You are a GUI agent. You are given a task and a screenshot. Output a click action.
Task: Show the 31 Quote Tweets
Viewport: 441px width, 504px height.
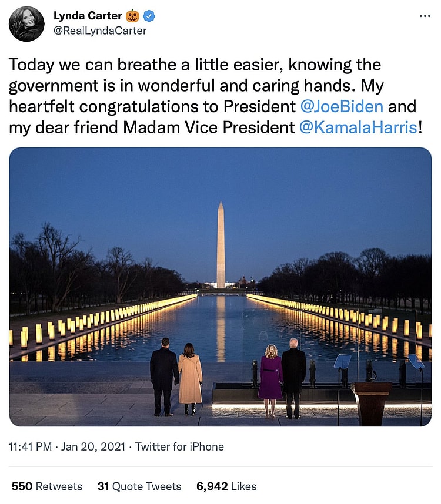(x=139, y=486)
